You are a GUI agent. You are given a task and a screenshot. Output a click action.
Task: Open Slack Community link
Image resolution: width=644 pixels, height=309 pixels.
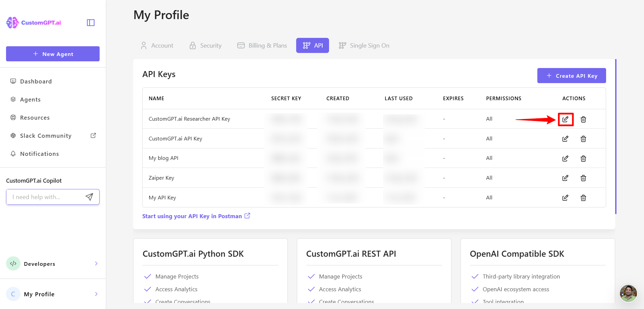[x=46, y=136]
